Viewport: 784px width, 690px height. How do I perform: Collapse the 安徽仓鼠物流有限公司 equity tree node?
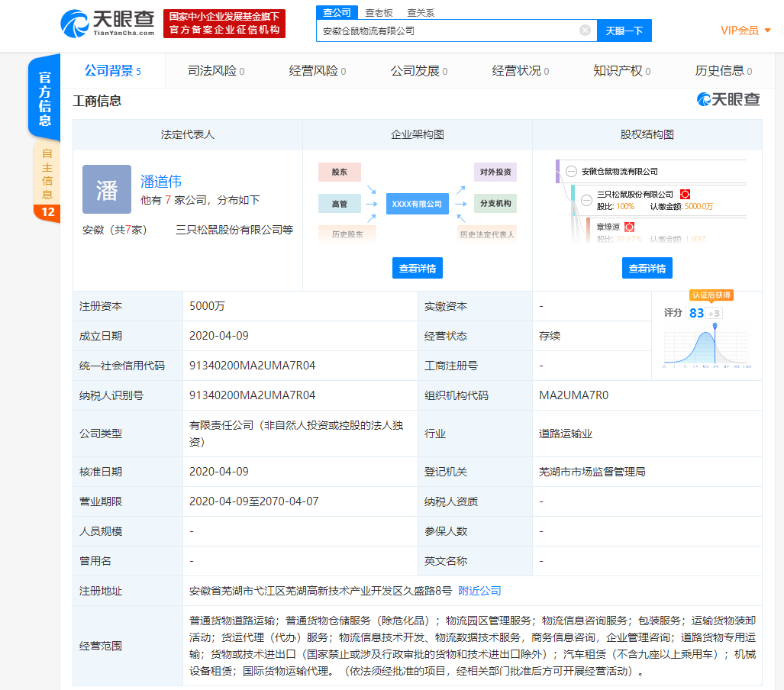point(571,172)
